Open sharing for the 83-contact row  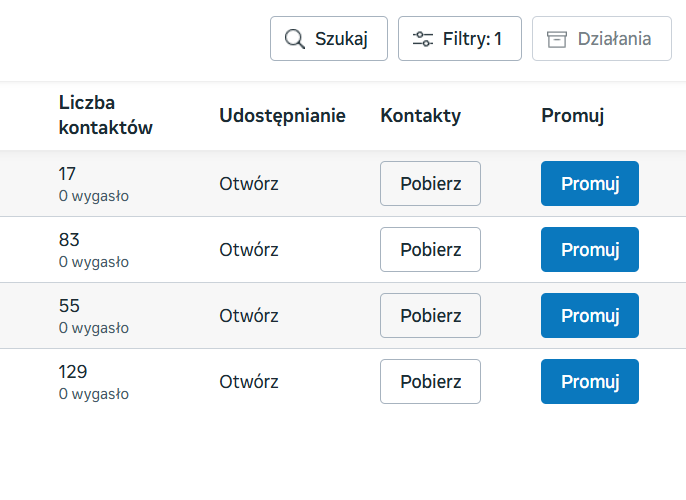click(x=249, y=250)
